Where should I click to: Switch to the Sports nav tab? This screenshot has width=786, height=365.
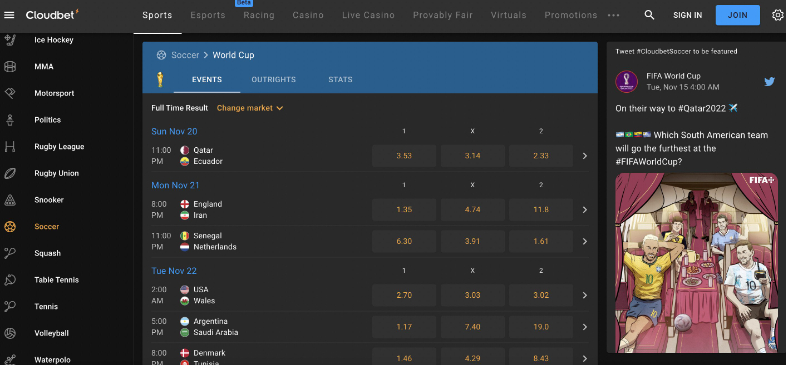point(157,15)
